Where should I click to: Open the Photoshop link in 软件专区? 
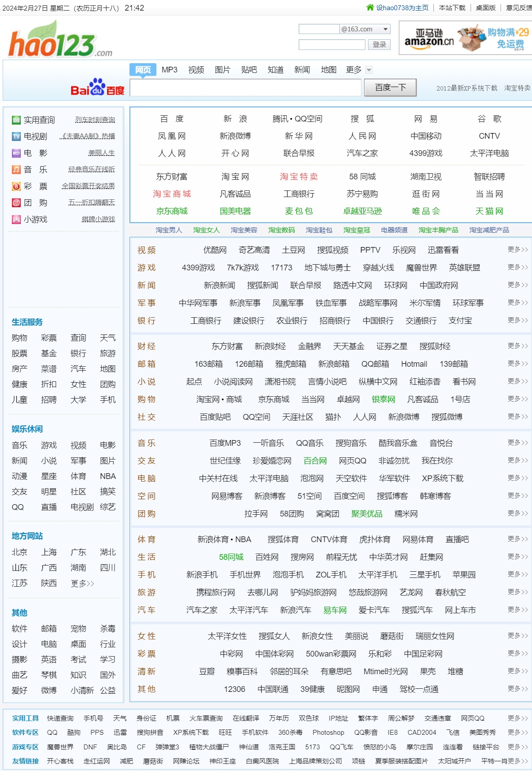(x=328, y=733)
